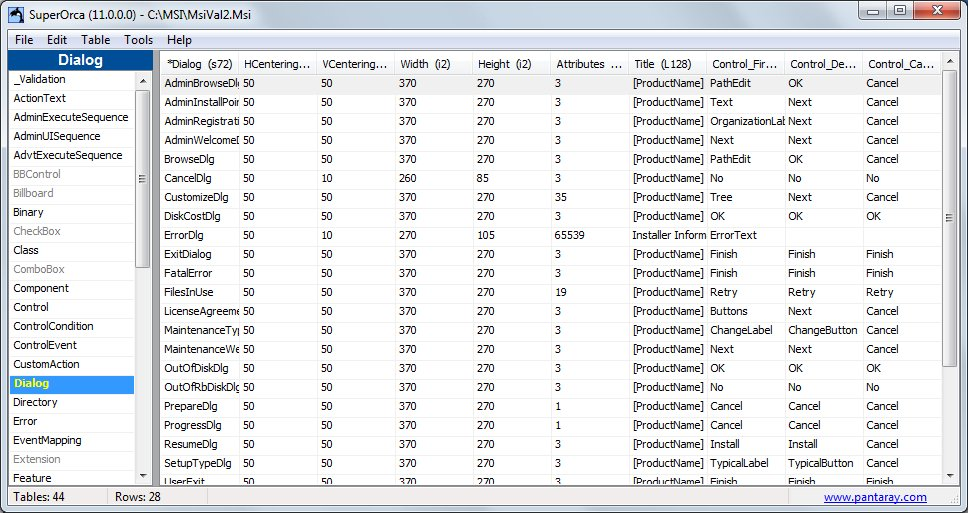968x513 pixels.
Task: Select the greyed CheckBox table
Action: tap(72, 231)
